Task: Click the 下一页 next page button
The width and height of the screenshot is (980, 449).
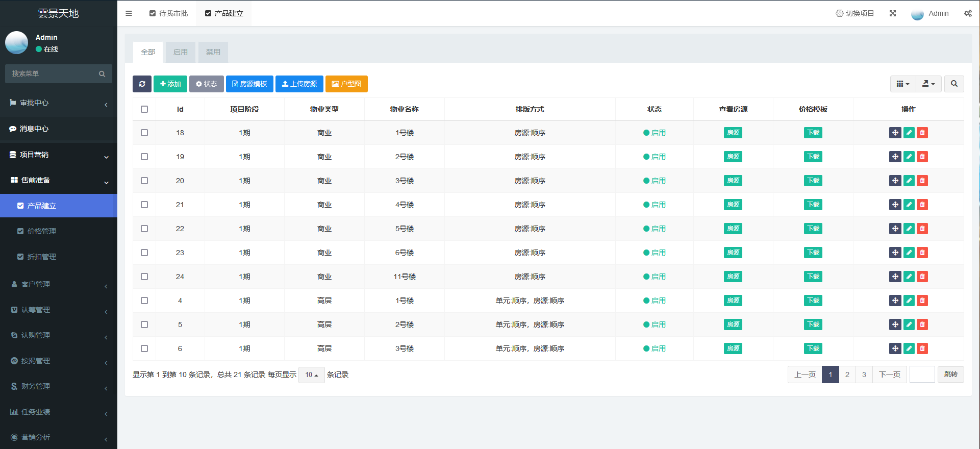Action: [x=890, y=375]
